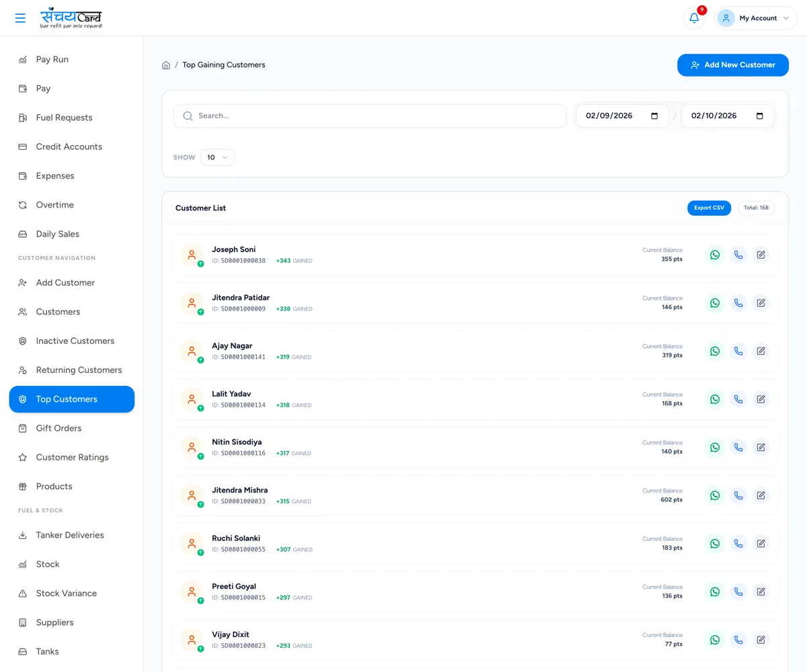Open edit for Jitendra Patidar

pyautogui.click(x=761, y=303)
